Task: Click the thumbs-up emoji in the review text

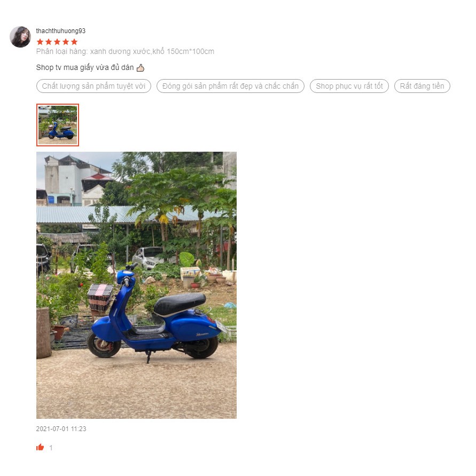Action: click(141, 68)
